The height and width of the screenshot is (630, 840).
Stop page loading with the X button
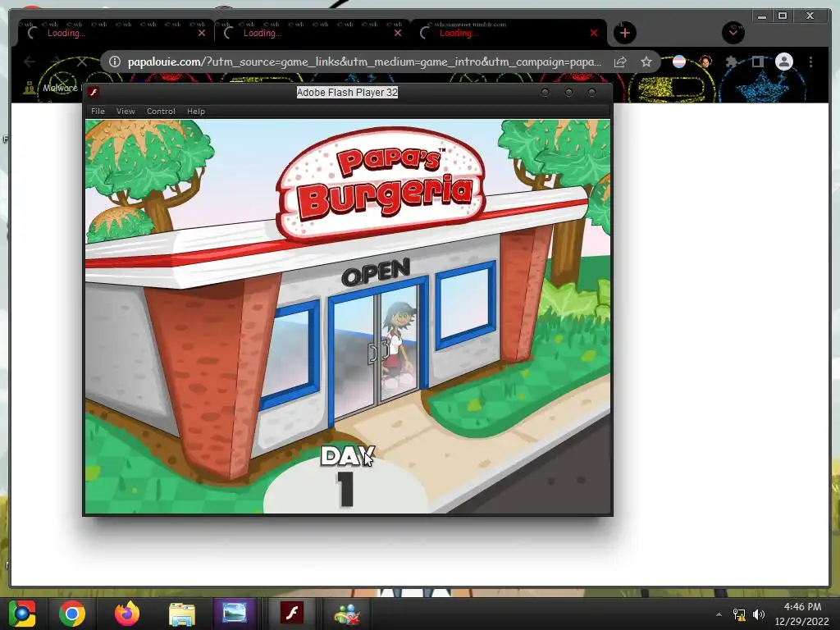[82, 62]
